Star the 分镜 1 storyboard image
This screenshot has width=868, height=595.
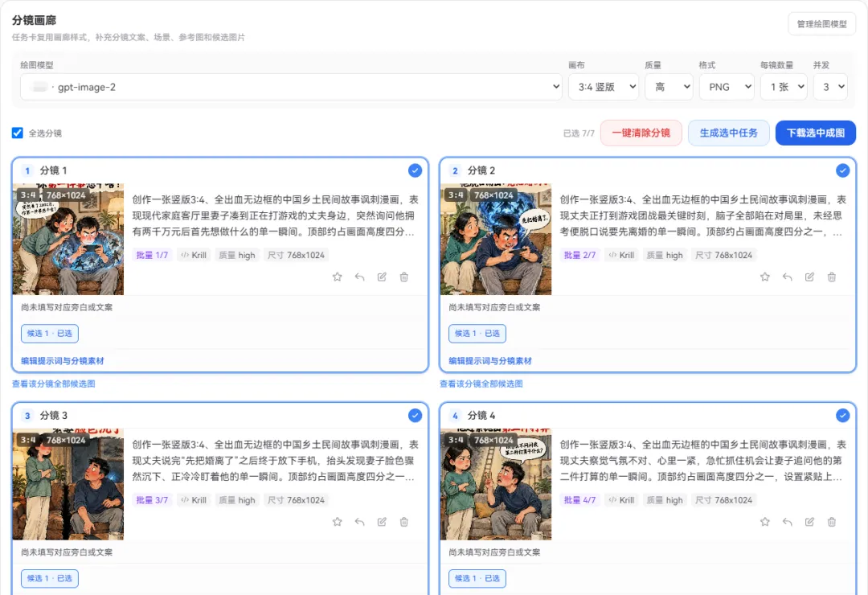[x=337, y=277]
